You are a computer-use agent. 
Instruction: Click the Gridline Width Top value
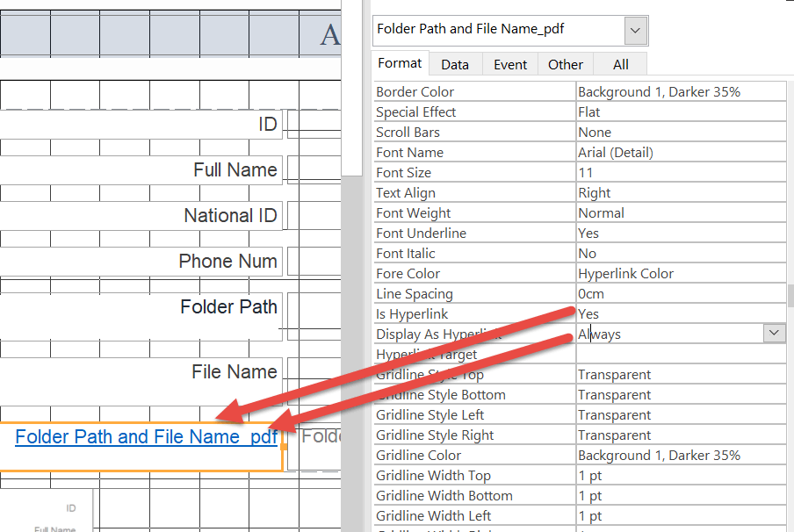tap(681, 476)
